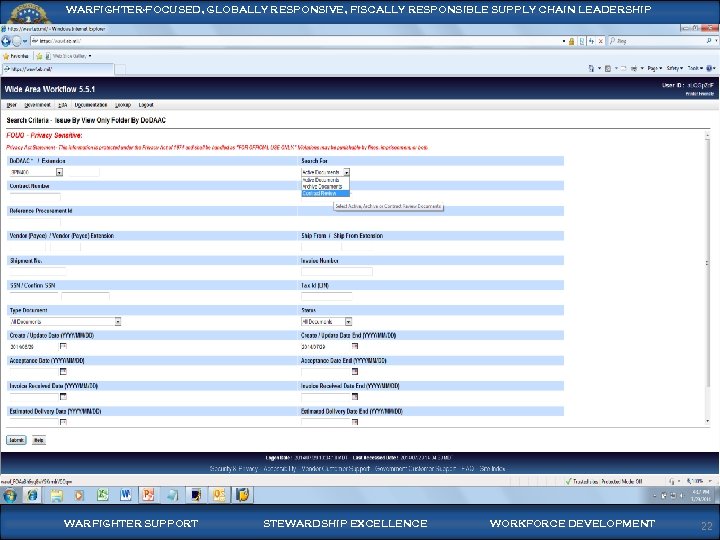Click the Contract Number input field
The image size is (720, 540).
point(35,197)
